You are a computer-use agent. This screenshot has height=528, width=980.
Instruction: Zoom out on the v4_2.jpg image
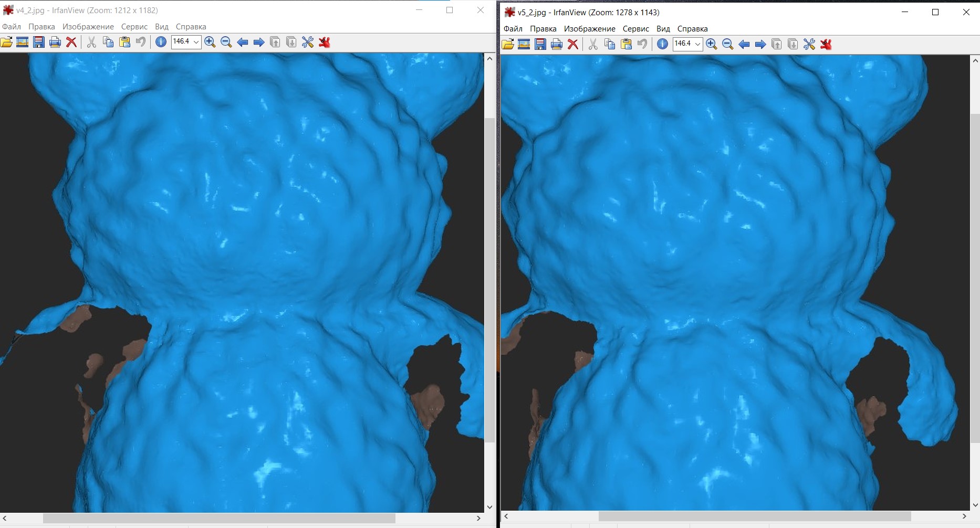pos(226,42)
